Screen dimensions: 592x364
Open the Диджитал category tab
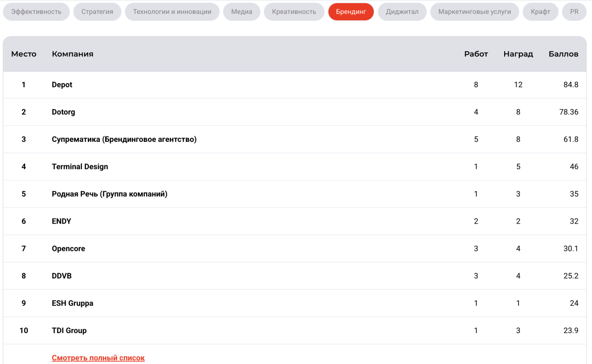(x=402, y=12)
